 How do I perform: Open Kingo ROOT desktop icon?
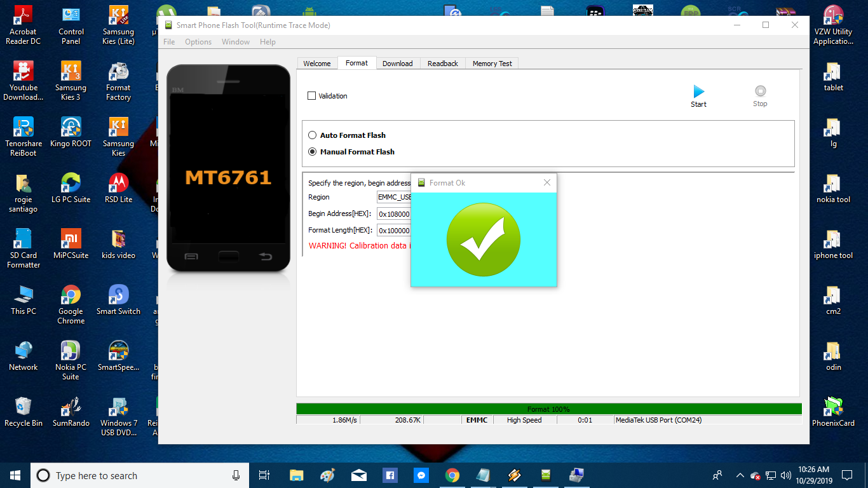(71, 132)
